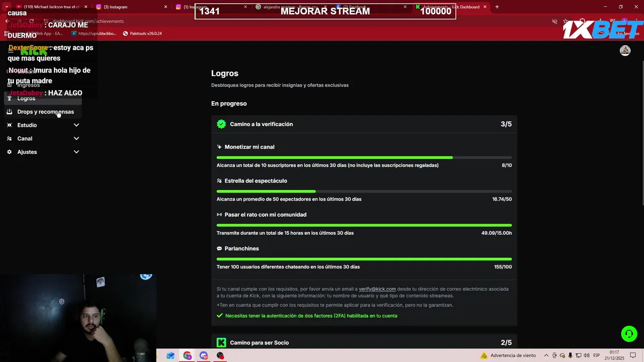This screenshot has height=362, width=644.
Task: Open a new browser tab
Action: pyautogui.click(x=497, y=7)
